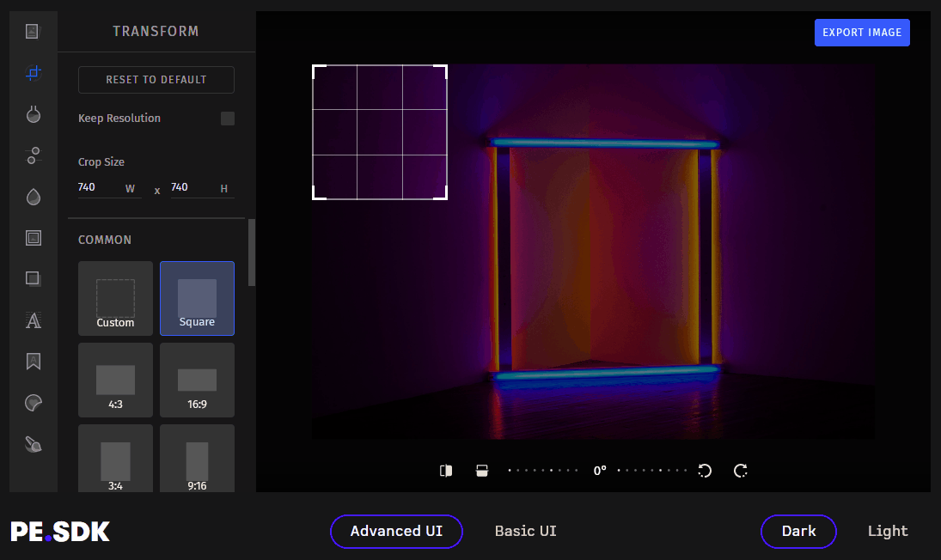Click the Export Image button
This screenshot has height=560, width=941.
coord(862,33)
